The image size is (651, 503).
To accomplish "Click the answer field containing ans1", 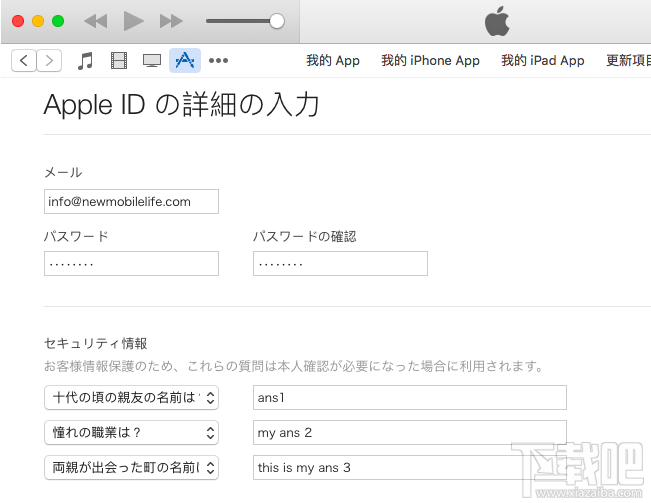I will pyautogui.click(x=410, y=398).
